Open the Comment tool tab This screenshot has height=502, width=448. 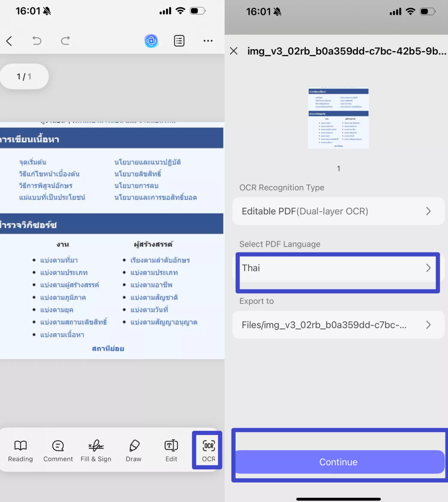click(x=58, y=451)
